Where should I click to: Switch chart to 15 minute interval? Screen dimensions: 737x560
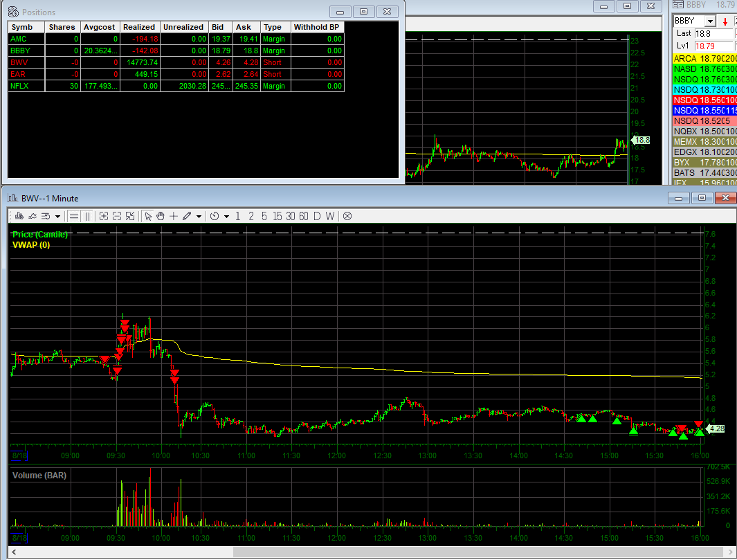click(277, 216)
